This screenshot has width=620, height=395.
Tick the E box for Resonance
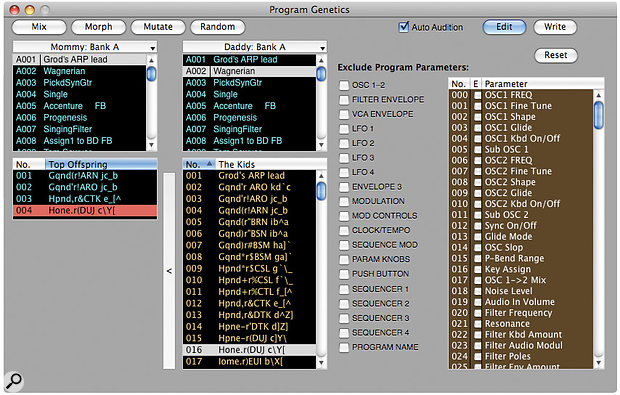[x=478, y=324]
